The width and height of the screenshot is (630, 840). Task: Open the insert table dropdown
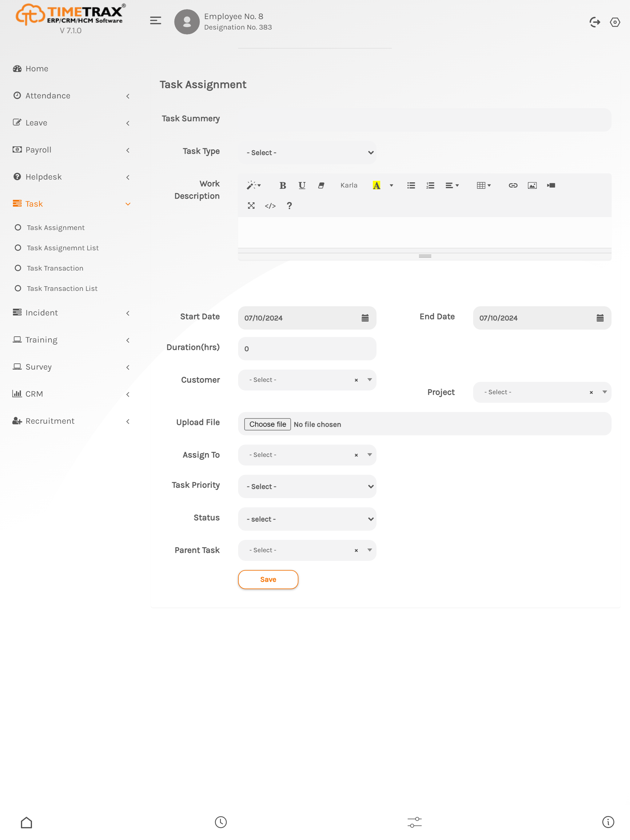click(484, 185)
